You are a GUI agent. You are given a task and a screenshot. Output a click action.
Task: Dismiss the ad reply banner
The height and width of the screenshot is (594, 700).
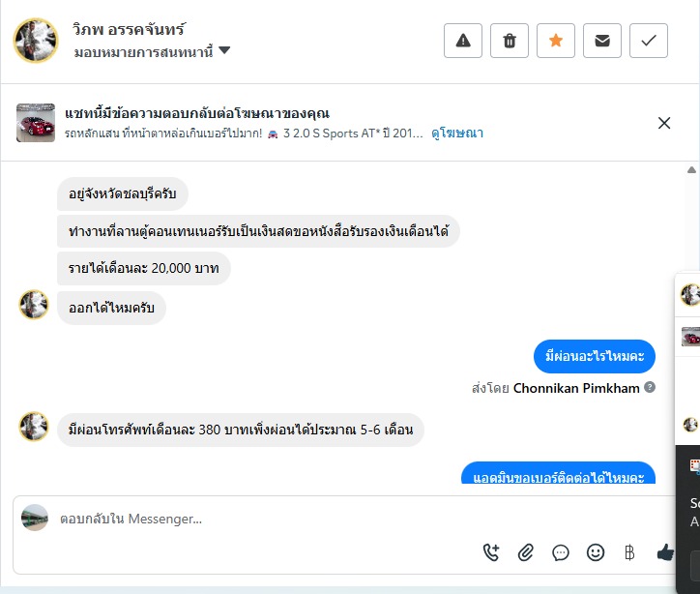(x=664, y=123)
